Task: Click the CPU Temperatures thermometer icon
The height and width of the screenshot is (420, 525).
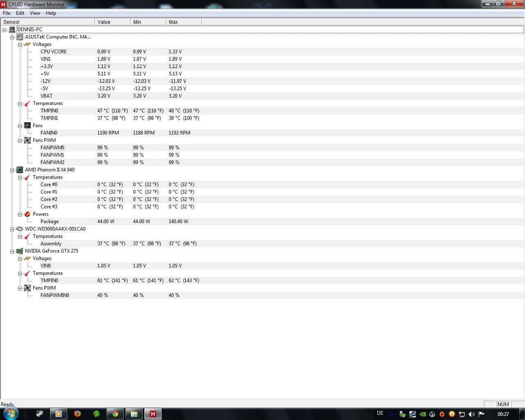Action: click(27, 177)
